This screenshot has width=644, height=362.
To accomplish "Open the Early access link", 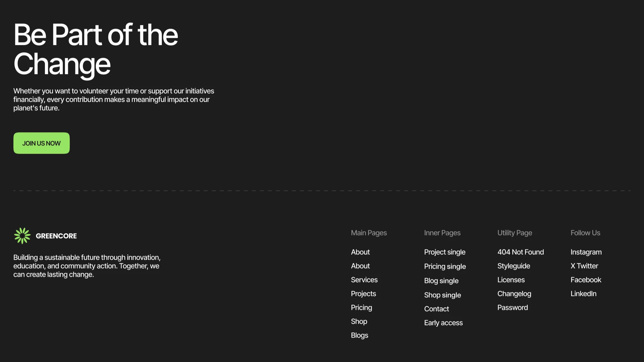I will click(x=443, y=323).
